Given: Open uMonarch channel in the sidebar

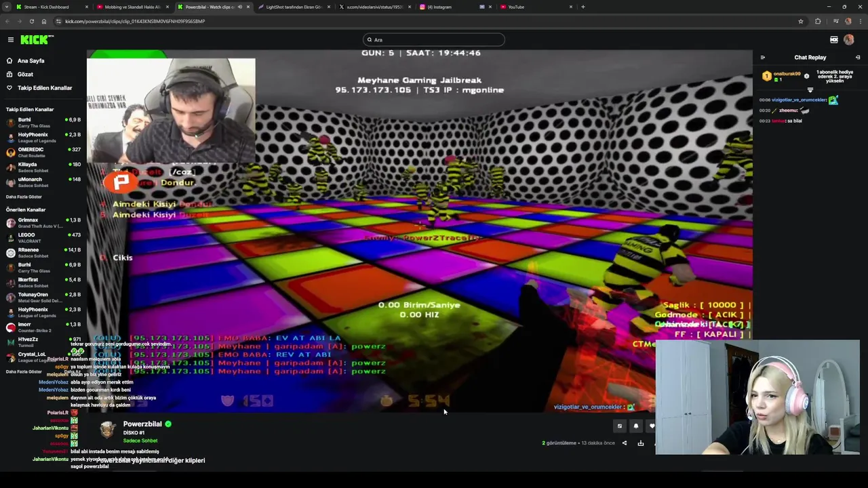Looking at the screenshot, I should click(x=43, y=182).
